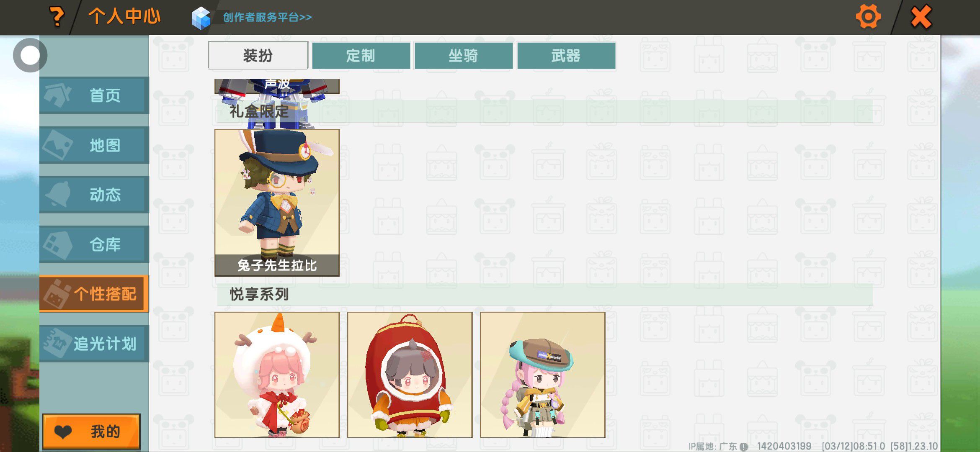Viewport: 980px width, 452px height.
Task: Select 个性搭配 in the sidebar
Action: click(x=94, y=294)
